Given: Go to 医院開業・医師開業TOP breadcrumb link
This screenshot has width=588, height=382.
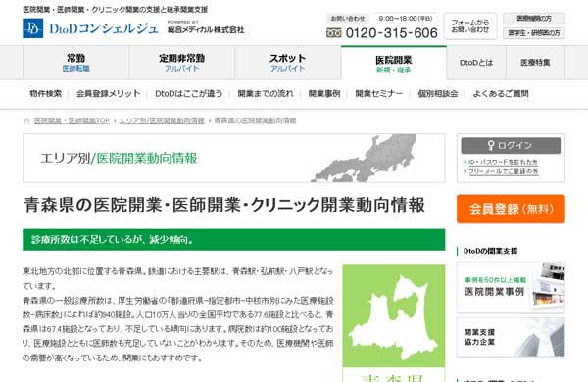Looking at the screenshot, I should click(x=72, y=121).
